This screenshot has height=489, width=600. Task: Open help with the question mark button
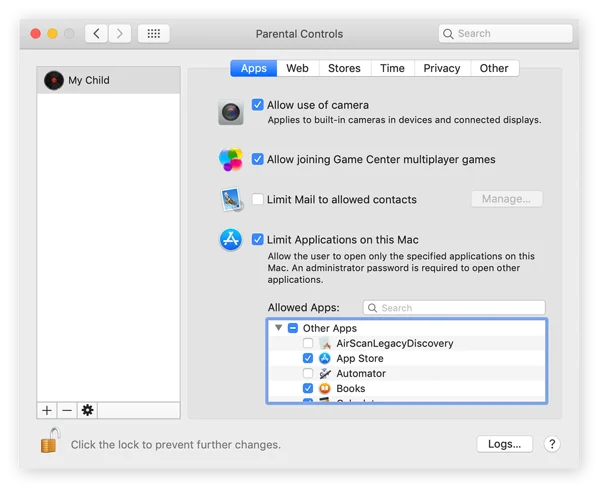552,444
